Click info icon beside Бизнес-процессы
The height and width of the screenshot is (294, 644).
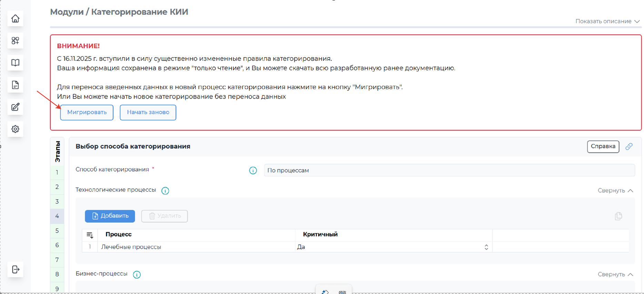[137, 275]
